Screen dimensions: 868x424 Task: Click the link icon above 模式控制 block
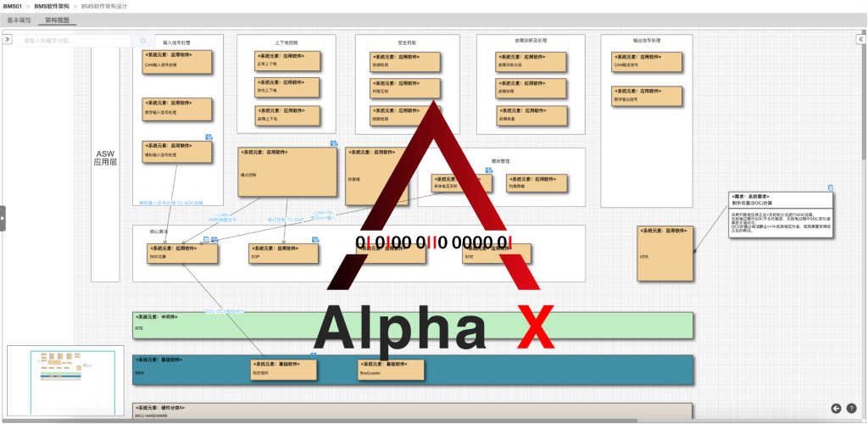(334, 143)
